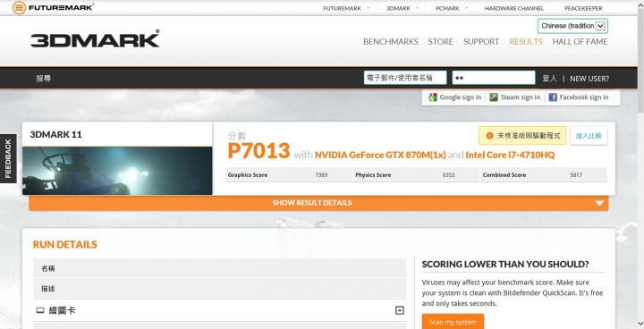Click the orange warning icon on driver notice

pos(489,136)
